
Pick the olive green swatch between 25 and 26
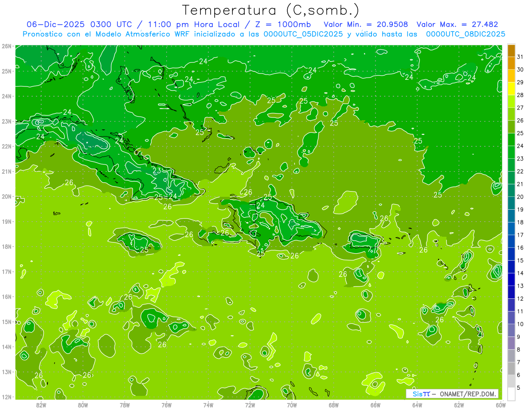511,127
